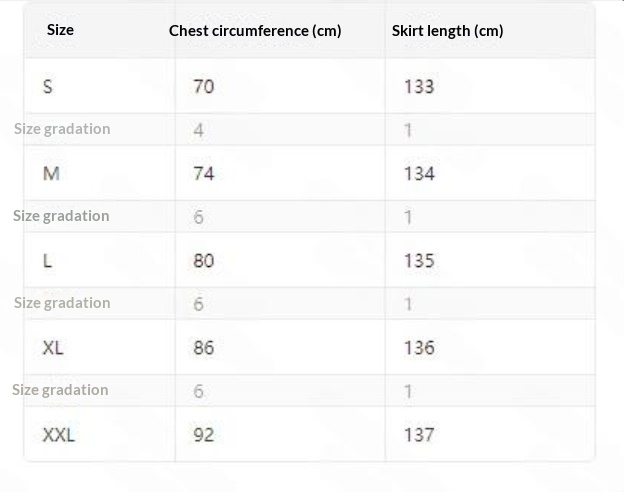
Task: Select the M size cell
Action: coord(51,173)
